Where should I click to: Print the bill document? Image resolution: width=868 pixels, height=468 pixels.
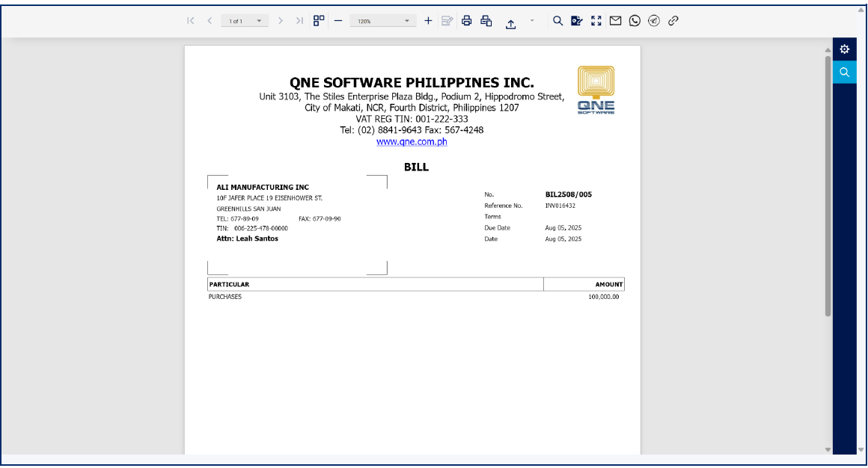[x=467, y=20]
